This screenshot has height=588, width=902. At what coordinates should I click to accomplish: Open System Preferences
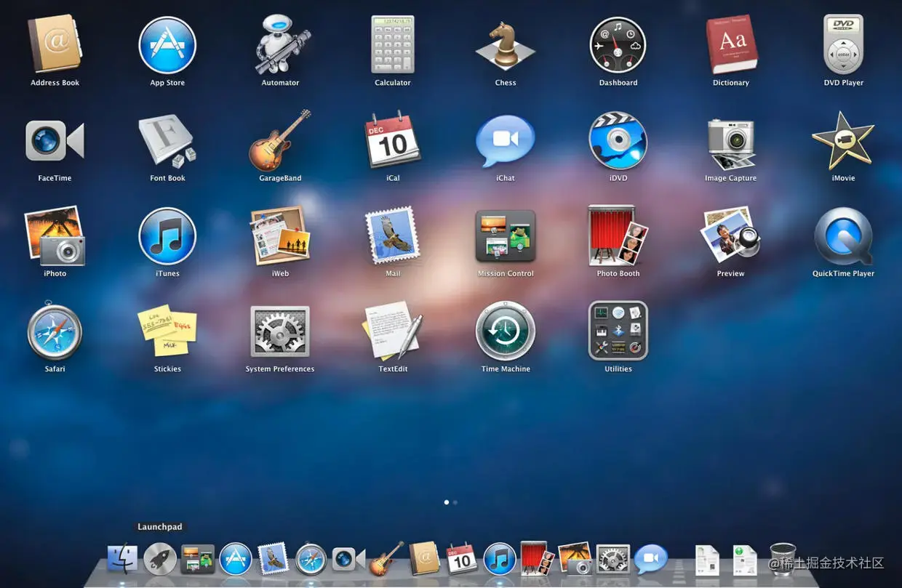280,331
